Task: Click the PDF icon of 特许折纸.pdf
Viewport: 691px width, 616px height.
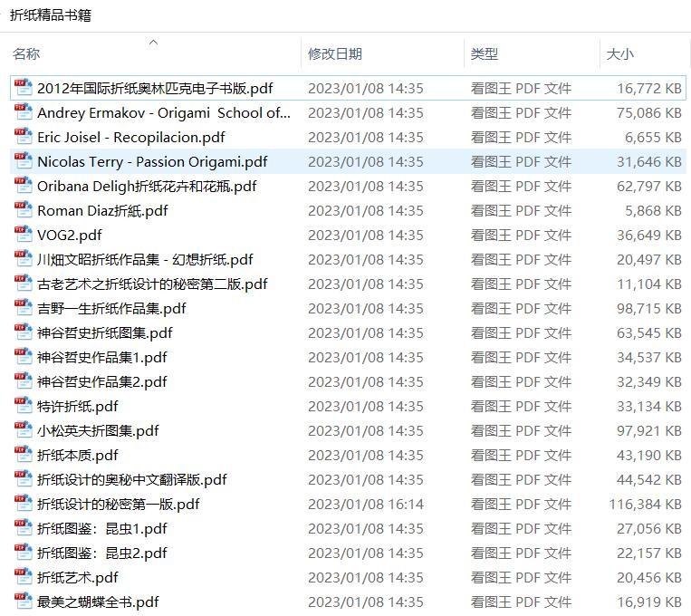Action: (x=23, y=406)
